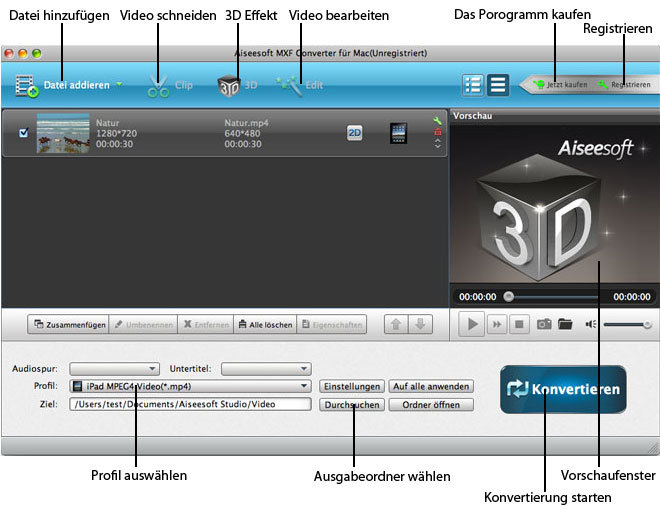The image size is (660, 509).
Task: Click the red remove icon on Natur row
Action: (x=438, y=132)
